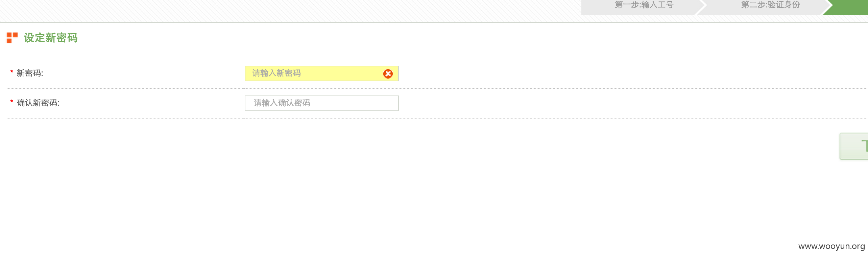The width and height of the screenshot is (868, 256).
Task: Click the 确认新密码: field label
Action: pyautogui.click(x=38, y=103)
